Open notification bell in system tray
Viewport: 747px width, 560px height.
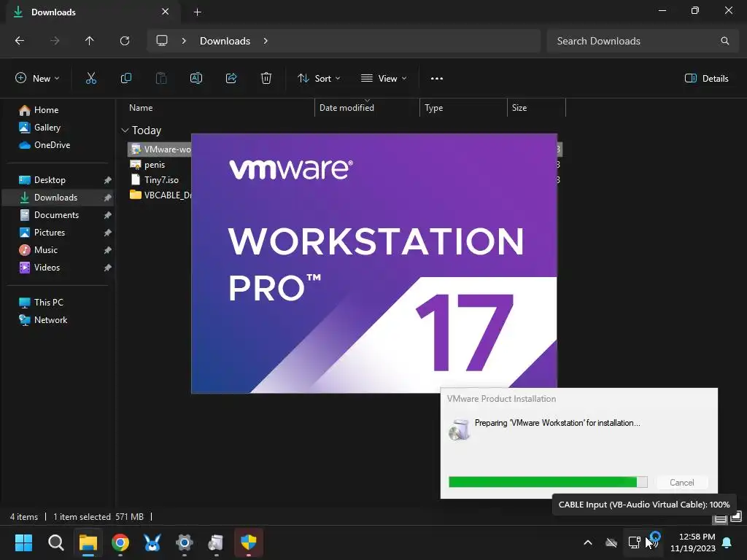727,542
